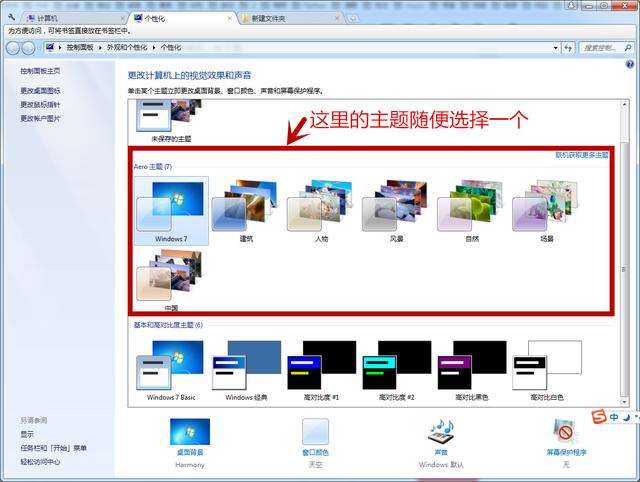Choose the 高对比度 #2 theme

(396, 370)
